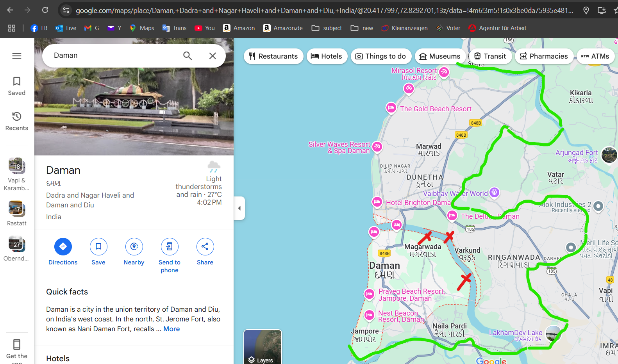The image size is (618, 364).
Task: Filter map by Things to do
Action: coord(381,56)
